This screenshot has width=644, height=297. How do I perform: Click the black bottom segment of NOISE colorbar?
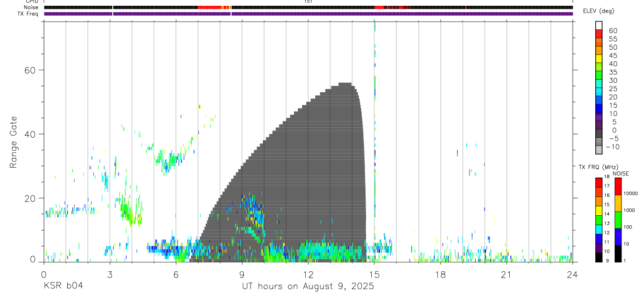coord(618,254)
